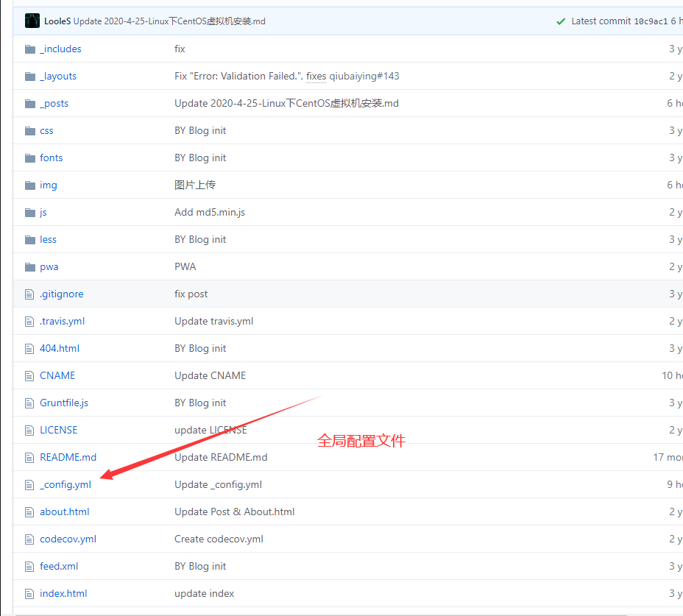683x616 pixels.
Task: Open the qiubaiying#143 issue reference
Action: pyautogui.click(x=364, y=77)
